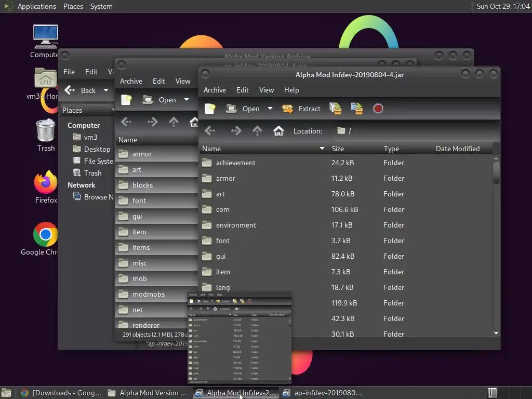Open the Help menu in the jar window

pyautogui.click(x=291, y=90)
